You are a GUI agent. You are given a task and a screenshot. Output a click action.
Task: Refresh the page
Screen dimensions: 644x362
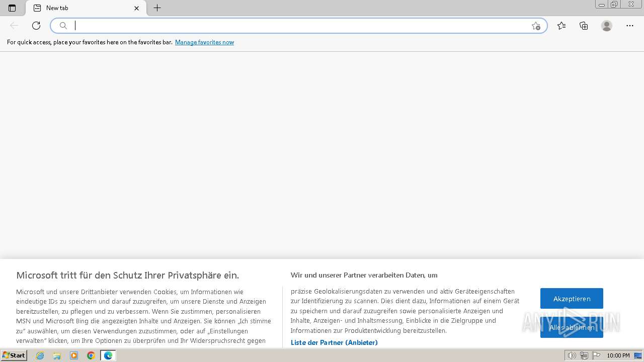(x=36, y=26)
